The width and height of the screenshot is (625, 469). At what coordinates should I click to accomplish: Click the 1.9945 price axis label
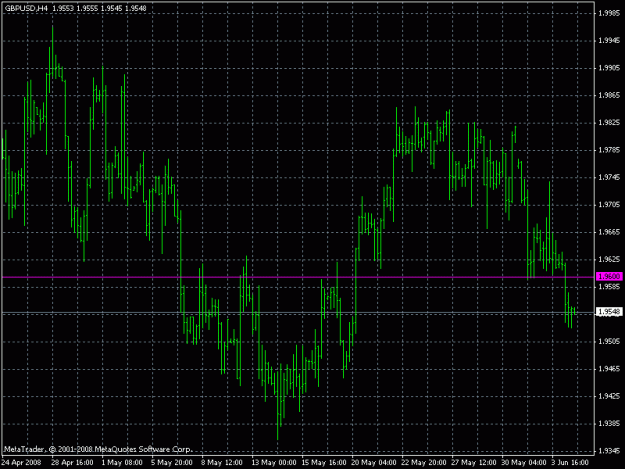[x=609, y=41]
